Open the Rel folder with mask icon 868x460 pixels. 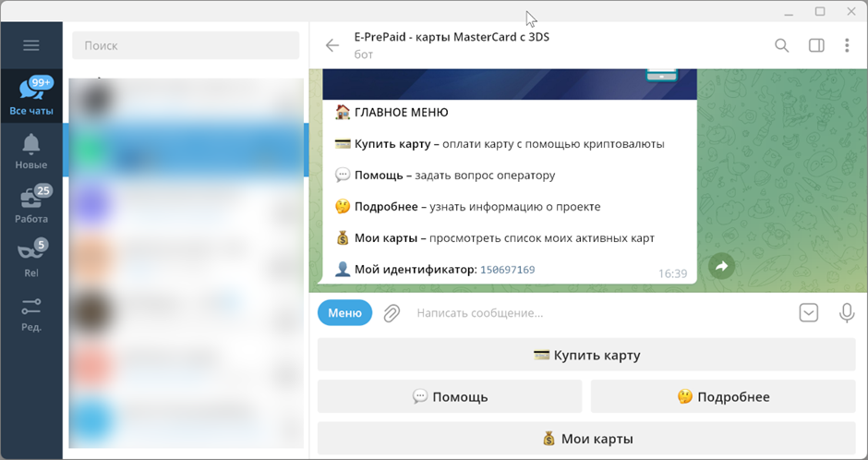(x=31, y=258)
